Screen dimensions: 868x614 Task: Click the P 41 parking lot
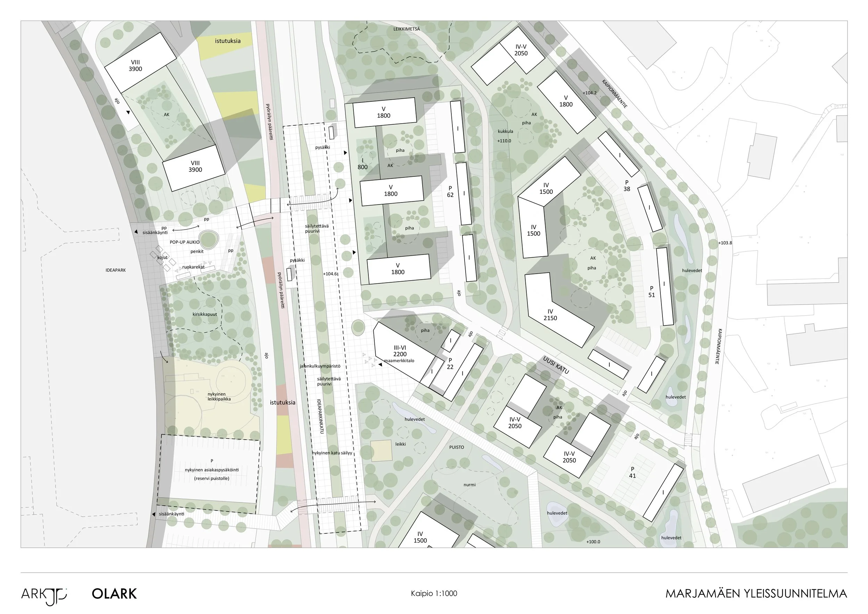point(632,473)
